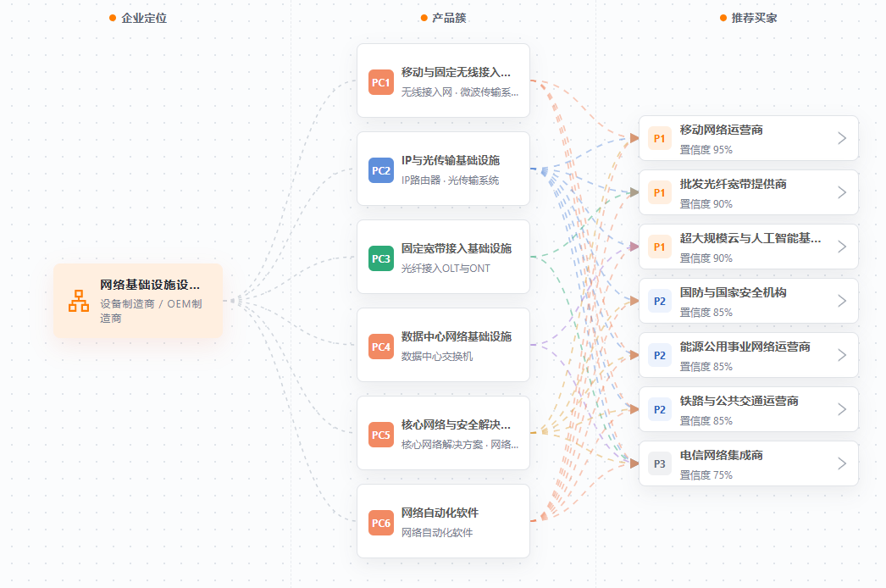Select the 超大规模云与人工智能基 buyer title

point(750,239)
